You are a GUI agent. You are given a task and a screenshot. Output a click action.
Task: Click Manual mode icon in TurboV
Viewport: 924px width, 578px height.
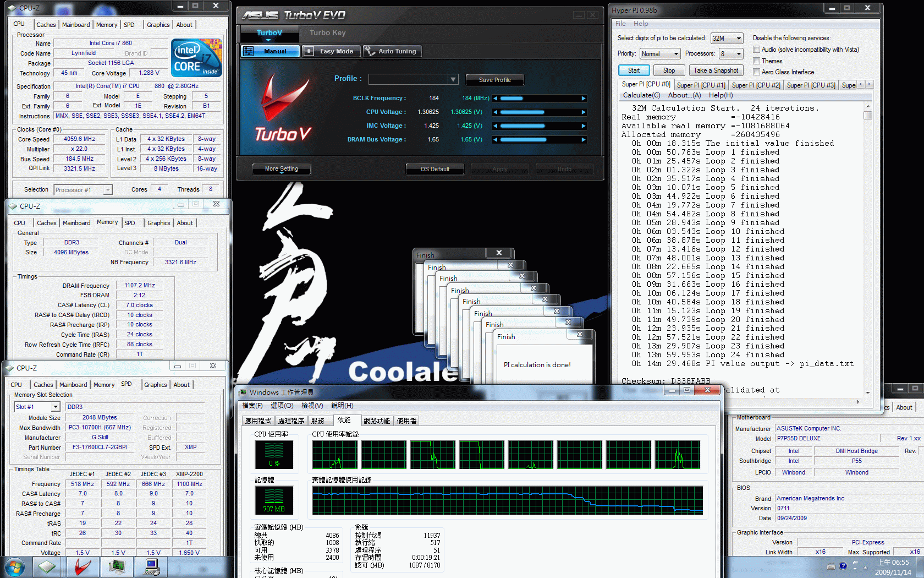(249, 51)
